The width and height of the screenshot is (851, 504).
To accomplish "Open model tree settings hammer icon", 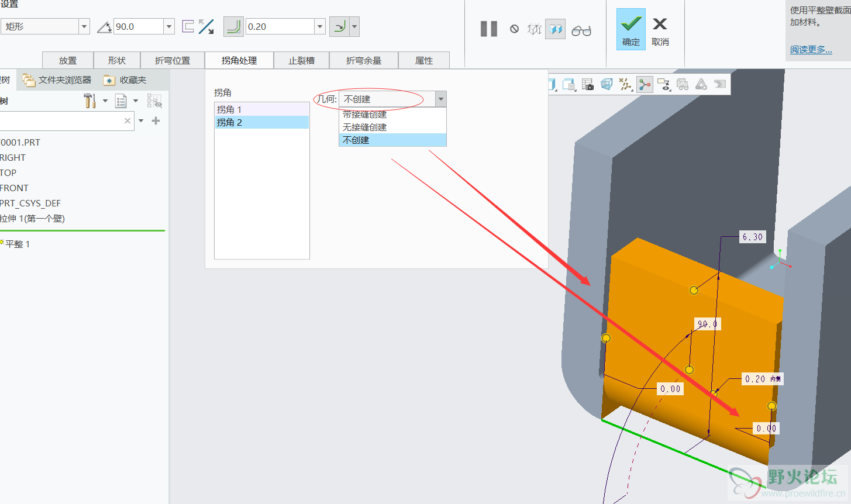I will click(89, 101).
